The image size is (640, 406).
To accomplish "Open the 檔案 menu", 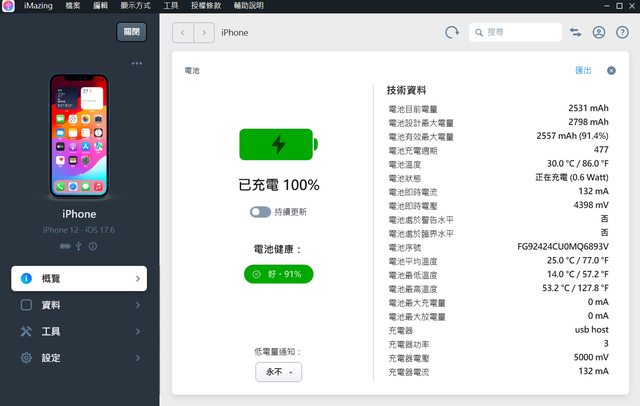I will tap(73, 6).
